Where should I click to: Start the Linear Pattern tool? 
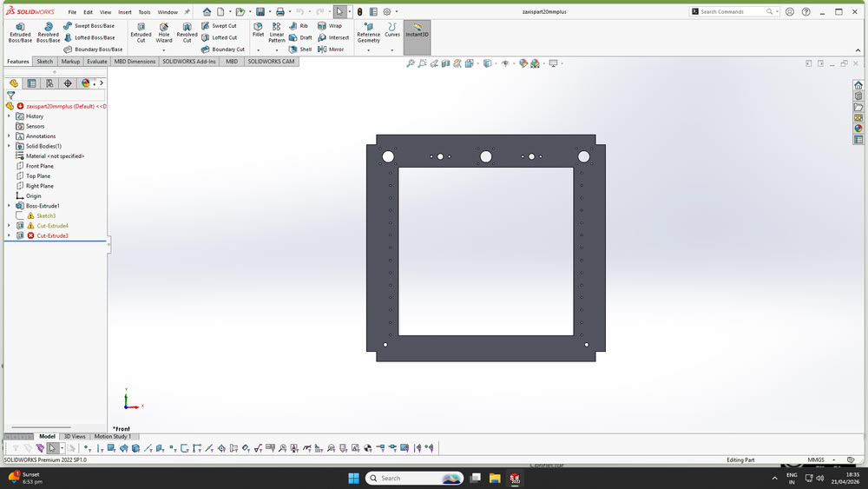pos(276,33)
